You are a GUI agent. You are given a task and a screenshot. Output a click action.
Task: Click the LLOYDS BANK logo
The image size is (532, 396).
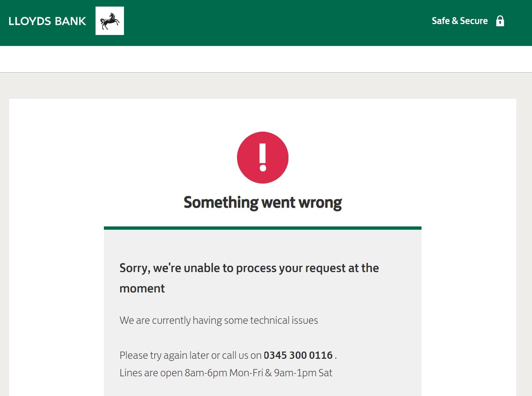pyautogui.click(x=47, y=21)
